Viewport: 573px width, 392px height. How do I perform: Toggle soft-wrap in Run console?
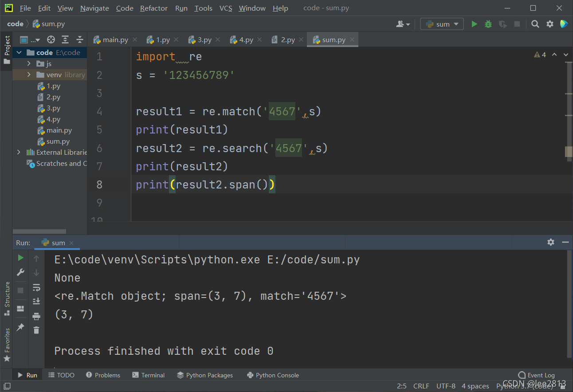click(x=36, y=287)
